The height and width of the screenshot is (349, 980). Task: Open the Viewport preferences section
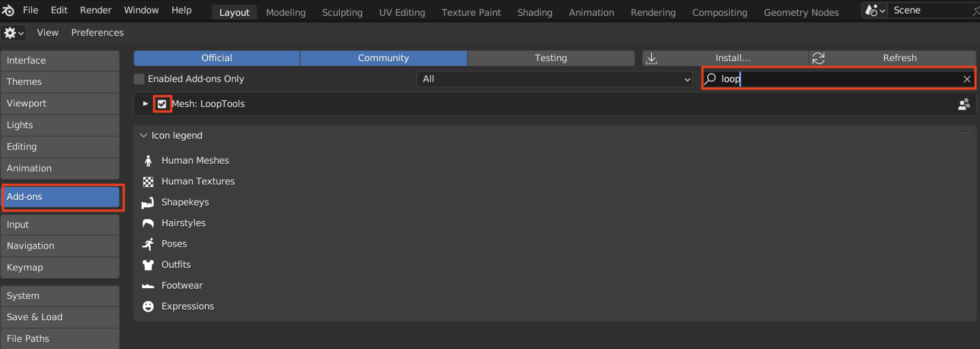click(x=60, y=103)
